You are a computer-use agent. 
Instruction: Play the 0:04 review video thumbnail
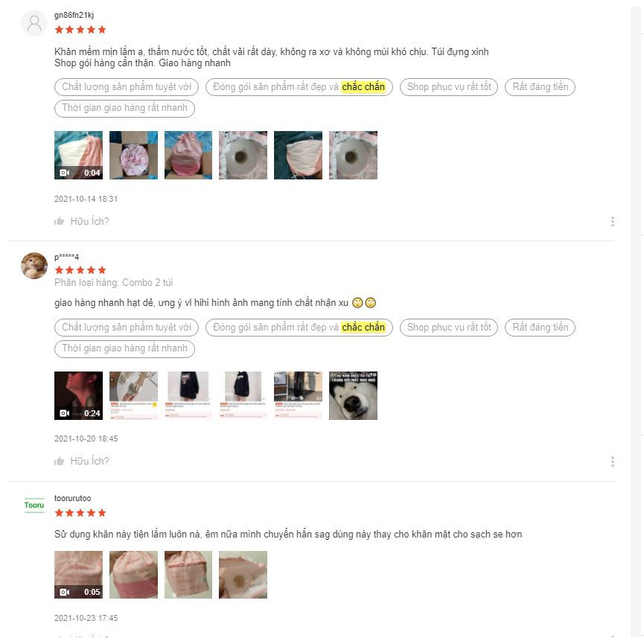(x=78, y=156)
